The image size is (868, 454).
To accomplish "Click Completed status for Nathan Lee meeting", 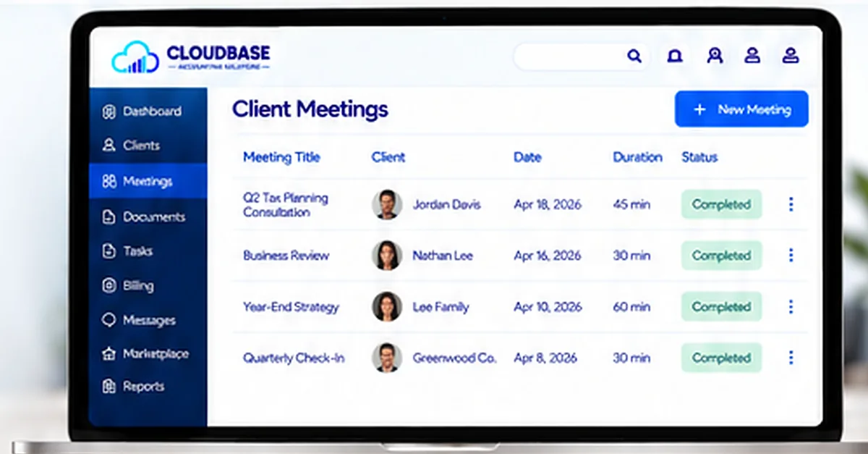I will (x=721, y=255).
